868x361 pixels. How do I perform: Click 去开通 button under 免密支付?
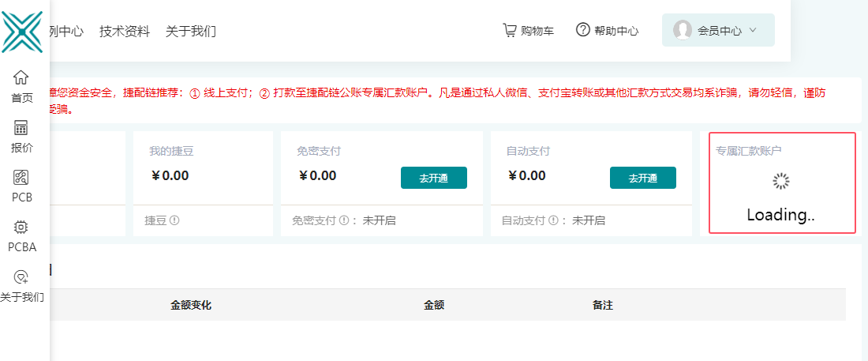pos(433,178)
